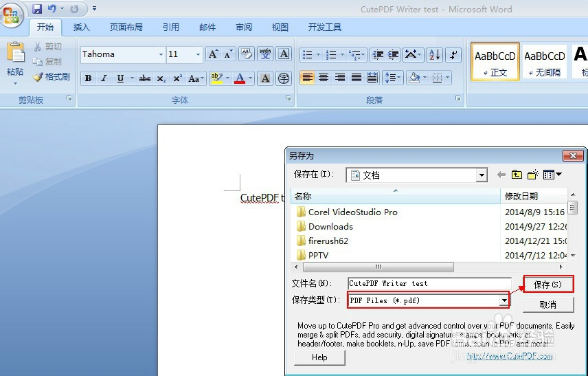Apply the 正文 style
This screenshot has height=376, width=588.
(x=495, y=62)
